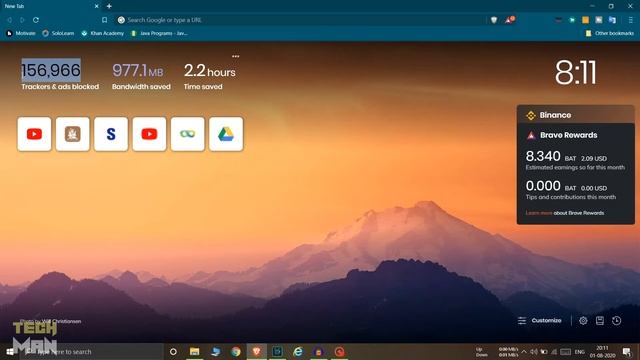The width and height of the screenshot is (640, 360).
Task: Open the Windows Start menu
Action: pyautogui.click(x=10, y=351)
